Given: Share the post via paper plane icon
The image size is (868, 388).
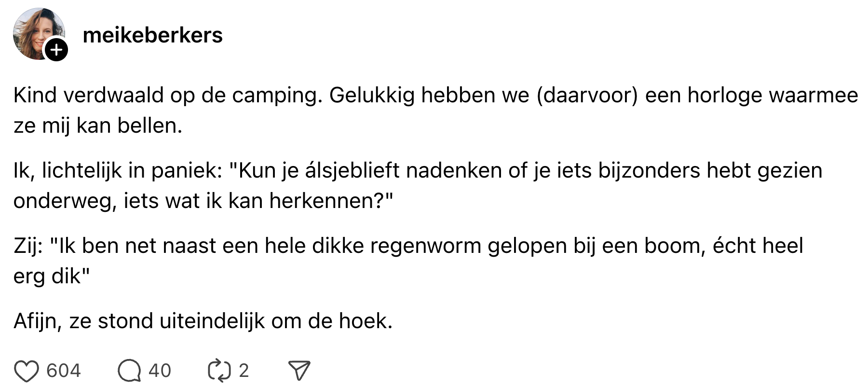Looking at the screenshot, I should pos(299,371).
